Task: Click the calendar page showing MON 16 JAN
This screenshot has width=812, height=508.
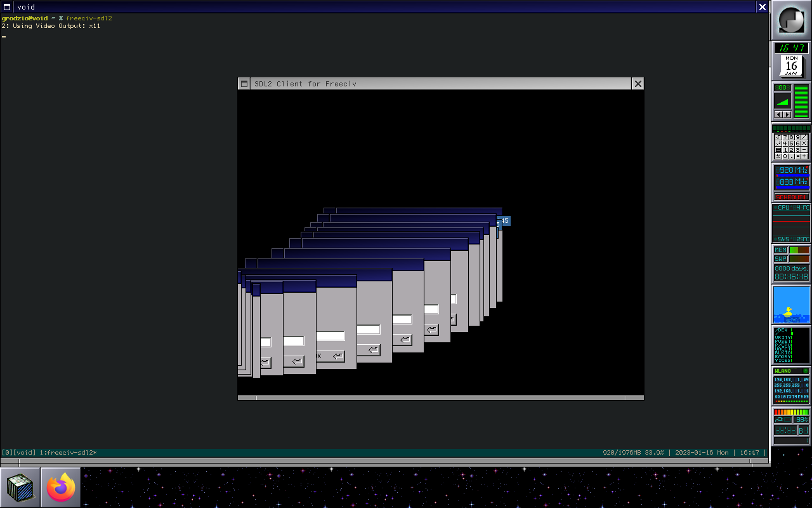Action: click(x=791, y=66)
